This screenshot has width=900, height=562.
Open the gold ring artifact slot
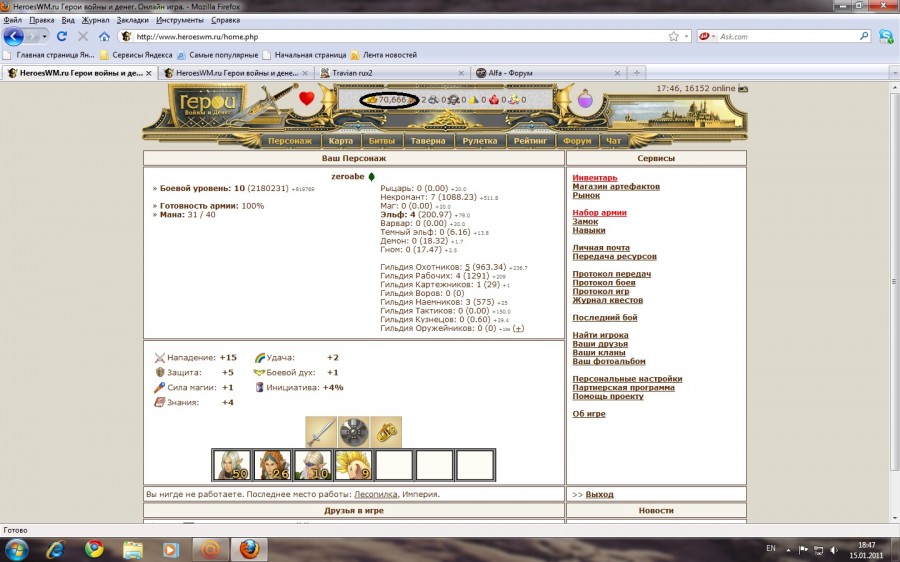tap(386, 432)
